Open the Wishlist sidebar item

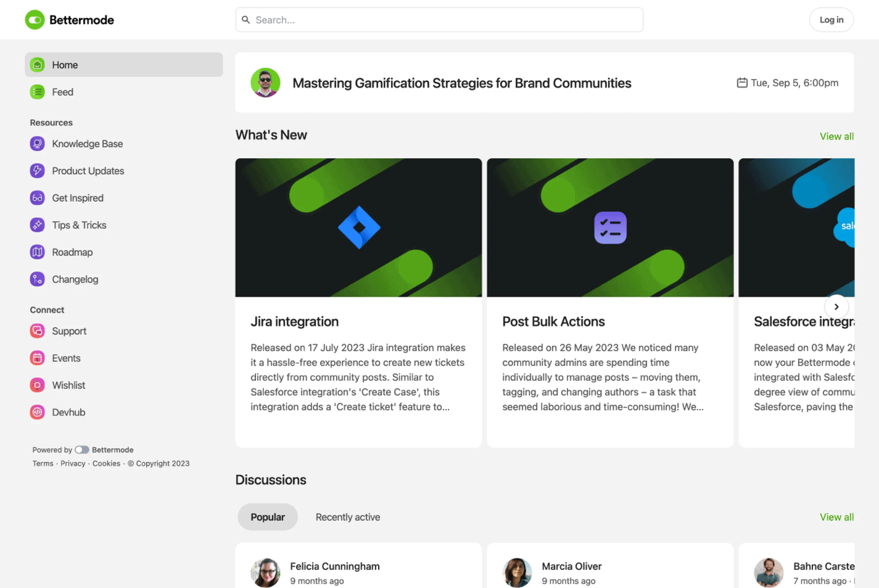pos(124,385)
